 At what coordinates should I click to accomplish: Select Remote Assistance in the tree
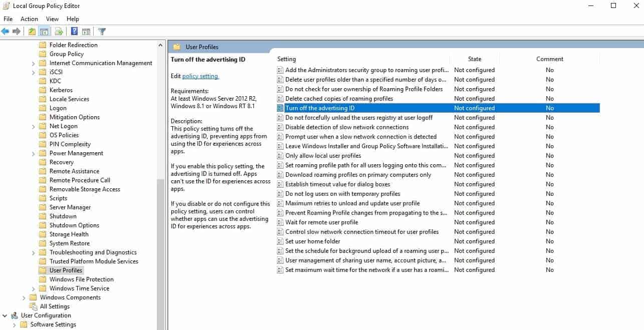point(74,171)
